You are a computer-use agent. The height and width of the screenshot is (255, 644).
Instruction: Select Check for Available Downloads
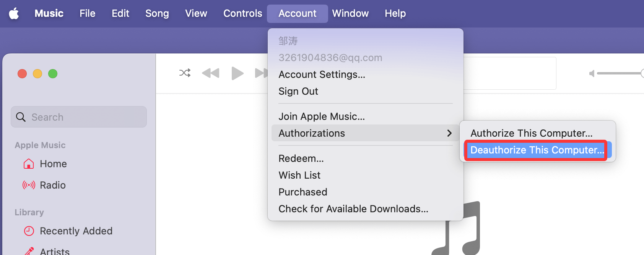pos(353,209)
